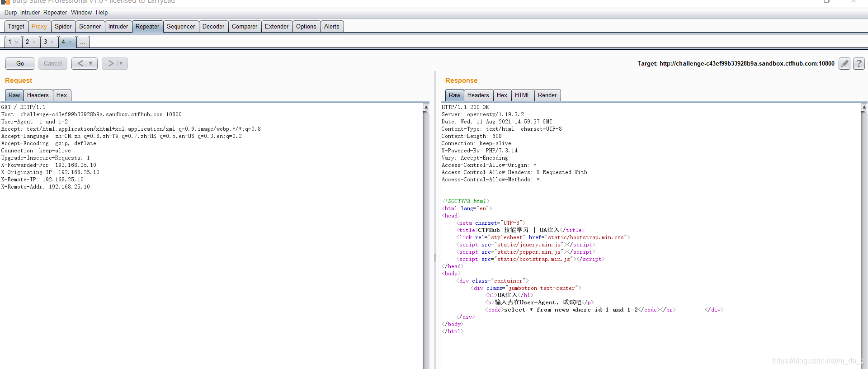Open the Help menu
This screenshot has width=868, height=369.
(x=102, y=13)
